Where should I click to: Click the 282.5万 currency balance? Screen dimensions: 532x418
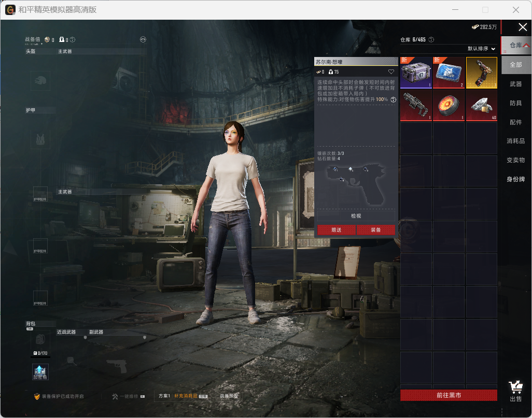[484, 27]
